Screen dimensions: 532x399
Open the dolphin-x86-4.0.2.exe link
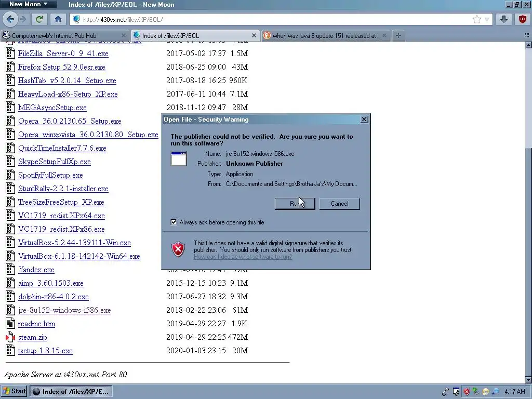tap(54, 297)
